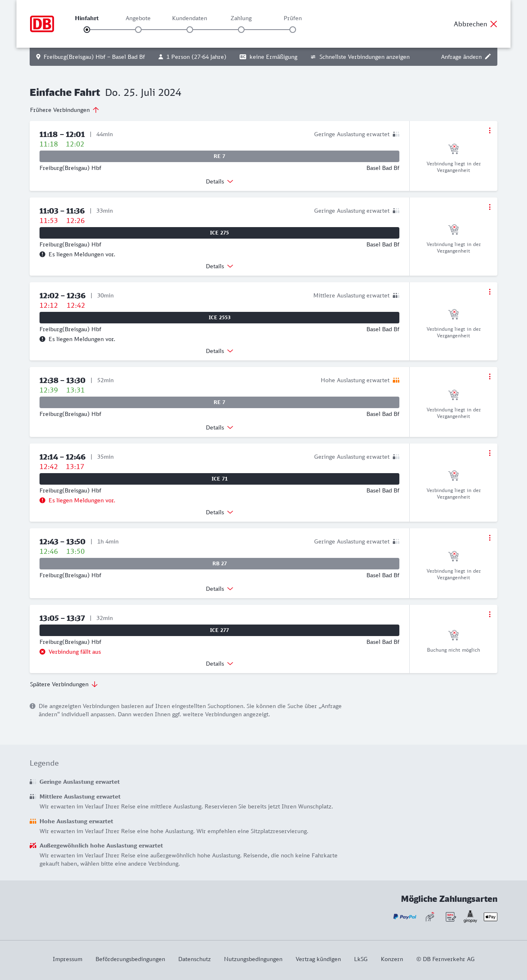Select the Zahlung step circle
This screenshot has height=980, width=527.
tap(241, 30)
